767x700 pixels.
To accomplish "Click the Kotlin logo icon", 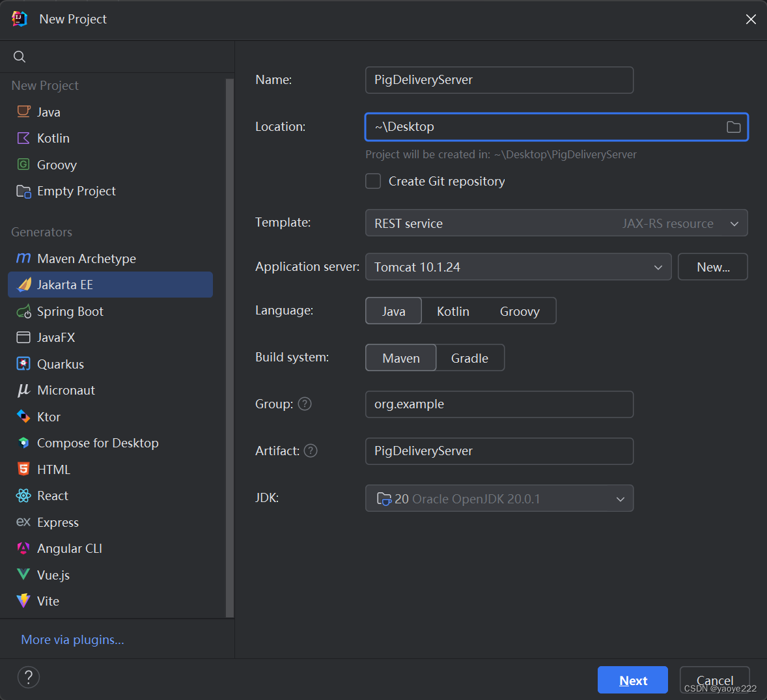I will (23, 138).
